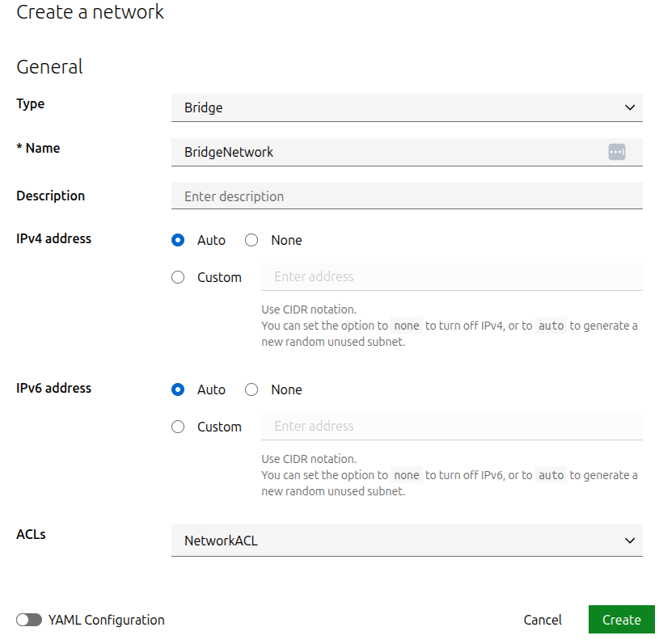Focus the Enter description input field
This screenshot has width=659, height=644.
(406, 196)
